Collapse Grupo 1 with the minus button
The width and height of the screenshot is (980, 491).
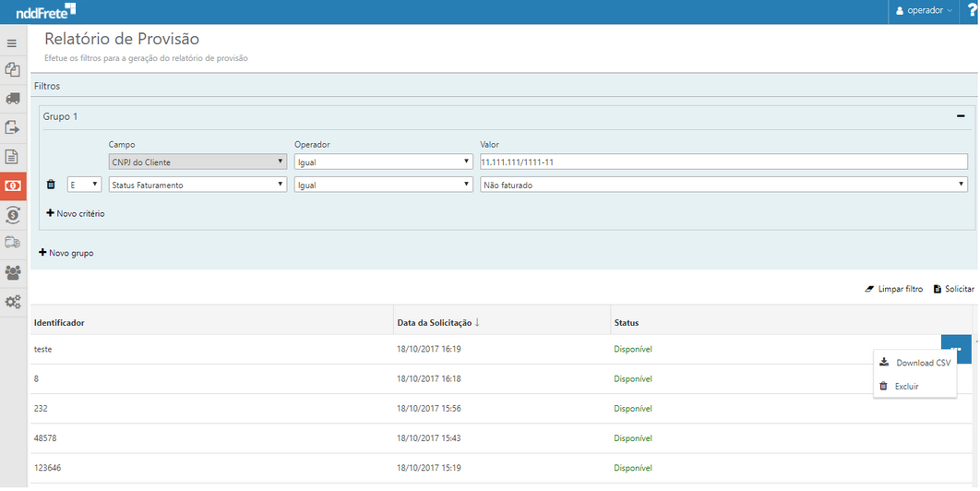(x=960, y=117)
